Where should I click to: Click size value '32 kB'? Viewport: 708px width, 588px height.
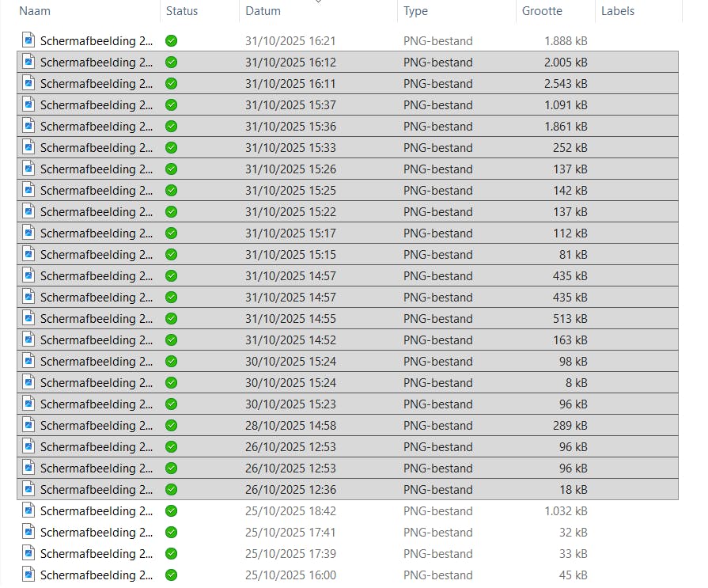pyautogui.click(x=574, y=532)
